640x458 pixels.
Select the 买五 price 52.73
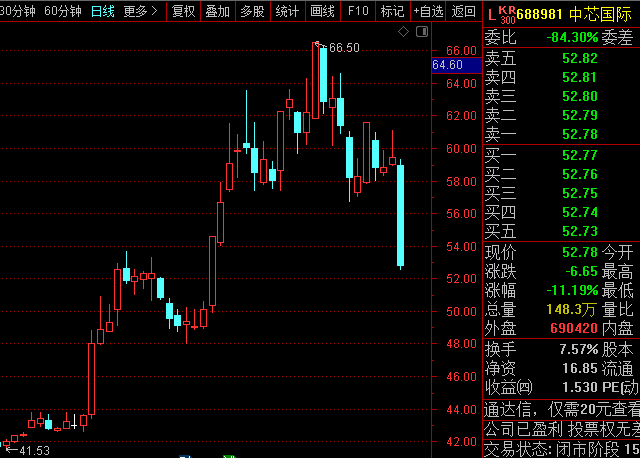pyautogui.click(x=580, y=231)
